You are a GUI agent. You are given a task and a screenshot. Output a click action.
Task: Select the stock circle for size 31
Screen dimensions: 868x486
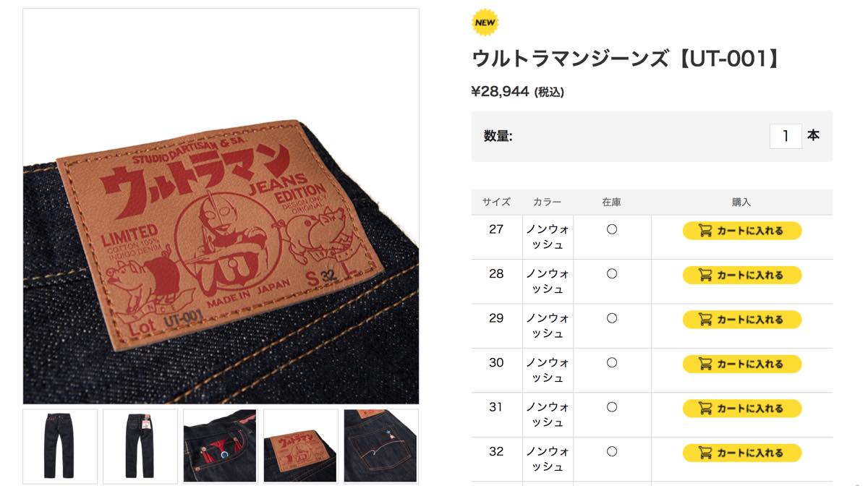coord(612,407)
